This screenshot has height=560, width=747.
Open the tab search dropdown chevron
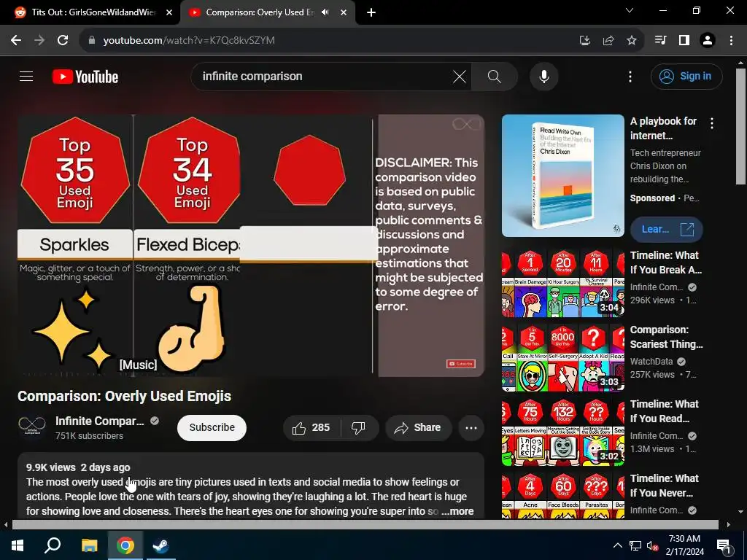[x=630, y=10]
